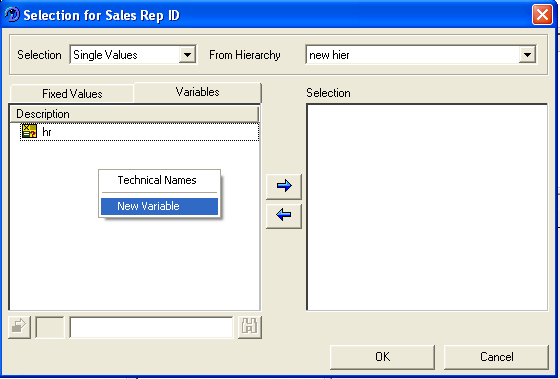Click the direct input transfer arrow icon

click(x=19, y=327)
